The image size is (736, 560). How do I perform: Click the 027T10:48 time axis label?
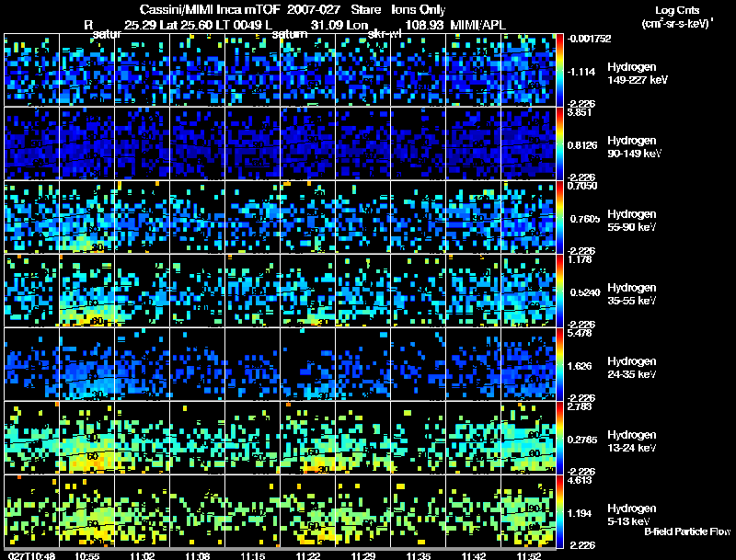pyautogui.click(x=32, y=555)
